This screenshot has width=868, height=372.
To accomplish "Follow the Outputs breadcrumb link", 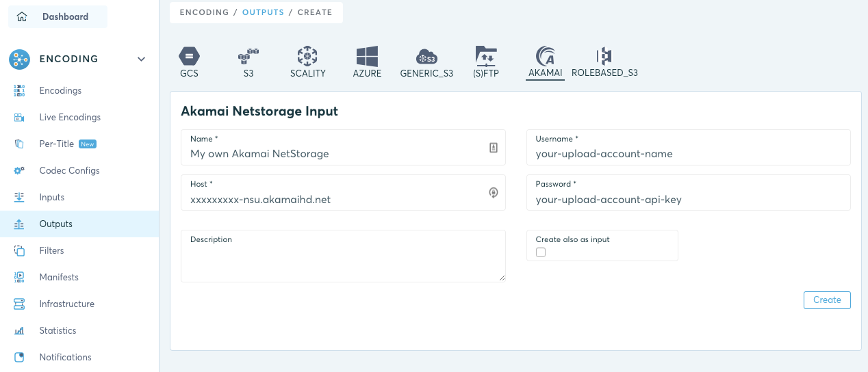I will pyautogui.click(x=263, y=12).
